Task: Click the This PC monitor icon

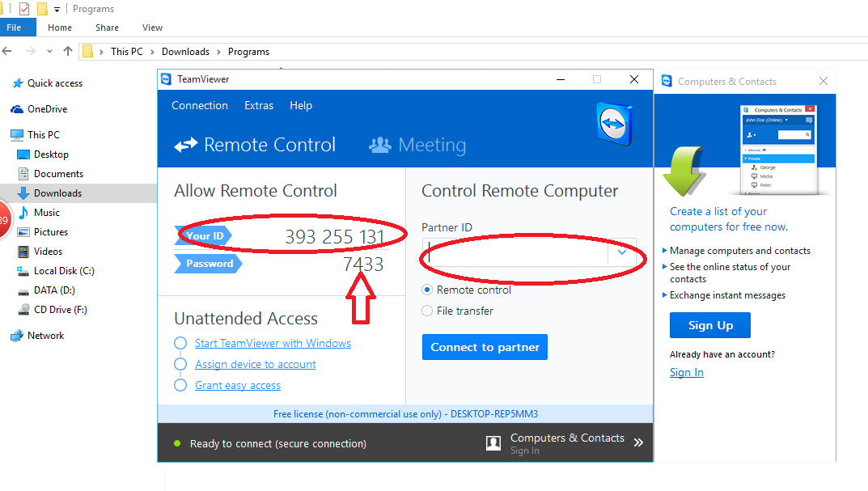Action: coord(17,134)
